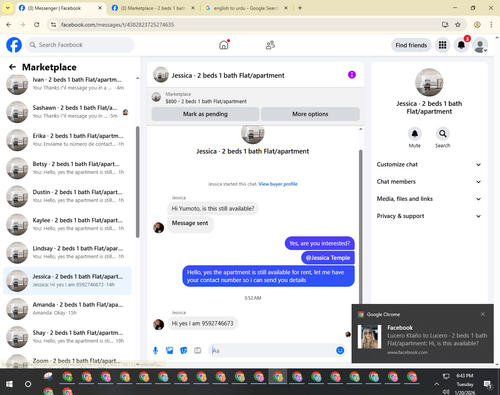Click the Search Facebook field
The width and height of the screenshot is (500, 395).
[x=80, y=45]
